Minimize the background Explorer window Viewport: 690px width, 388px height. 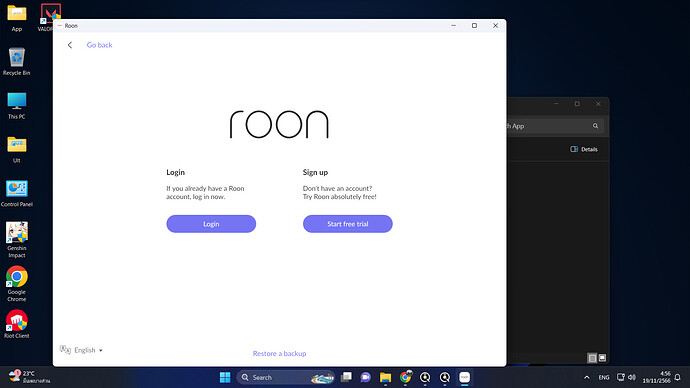[x=556, y=104]
